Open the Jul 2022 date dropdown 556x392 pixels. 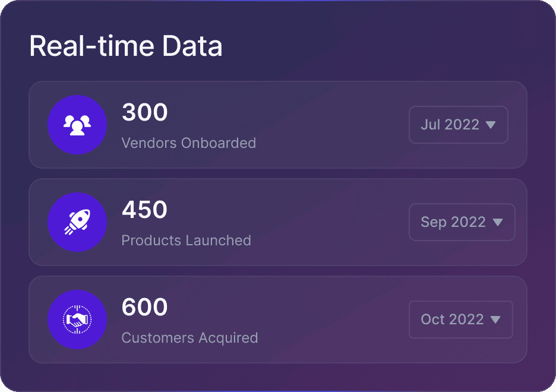click(x=458, y=125)
